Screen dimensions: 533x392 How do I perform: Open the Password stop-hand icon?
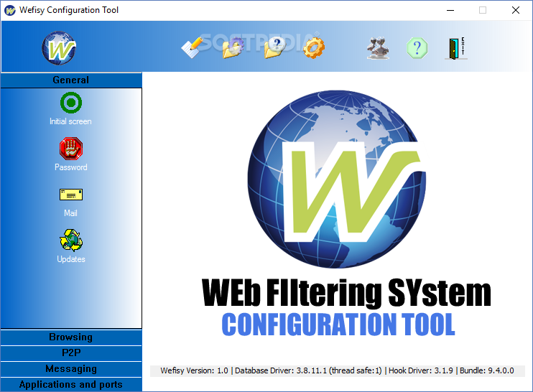pyautogui.click(x=71, y=149)
